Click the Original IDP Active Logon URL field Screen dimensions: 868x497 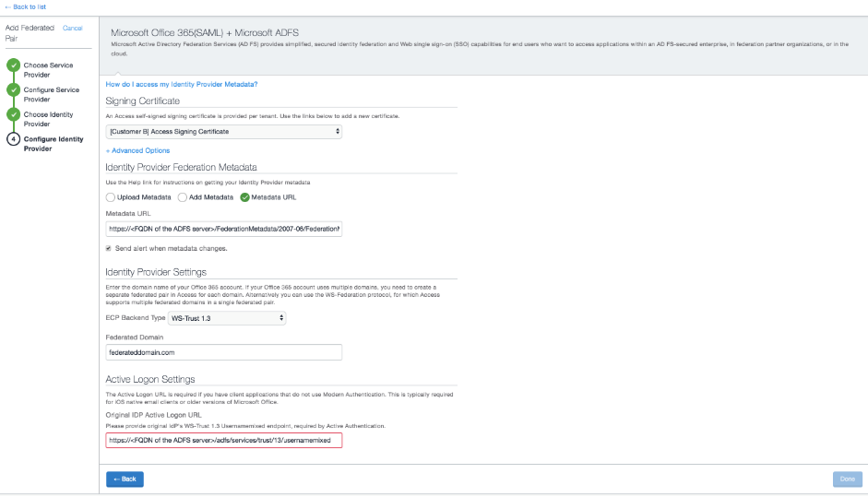click(223, 441)
